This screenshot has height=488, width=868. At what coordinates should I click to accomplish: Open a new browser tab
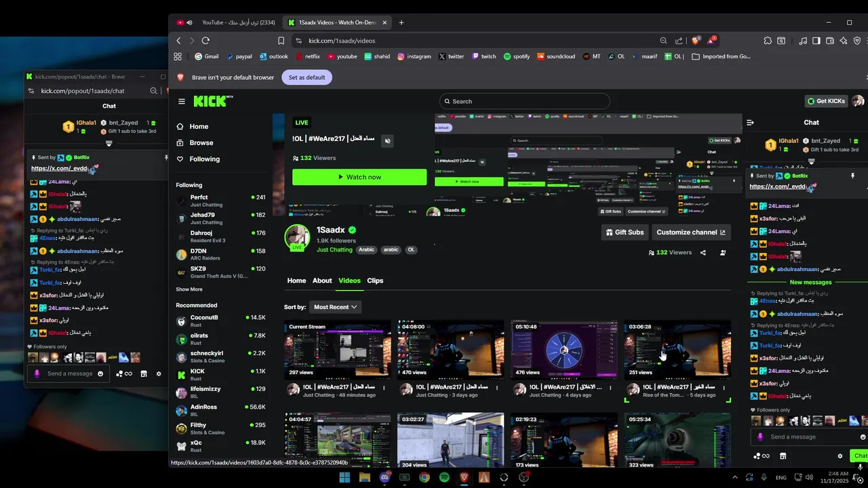[x=401, y=22]
